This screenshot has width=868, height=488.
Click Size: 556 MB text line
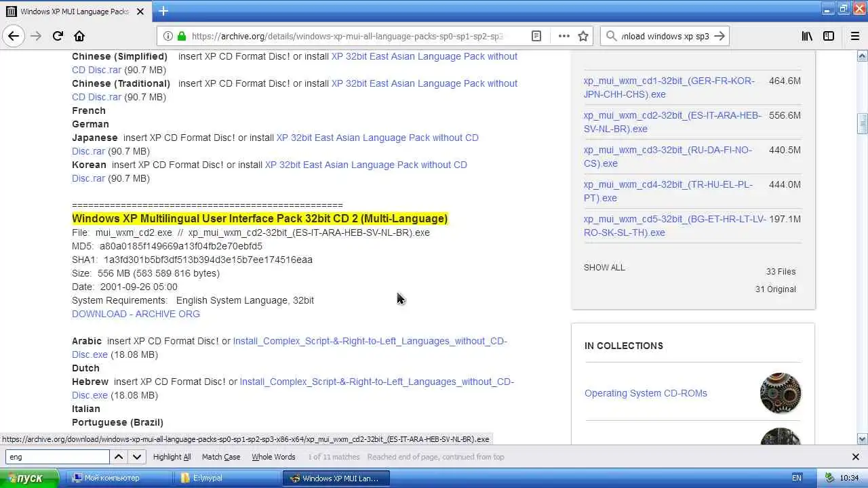click(146, 273)
